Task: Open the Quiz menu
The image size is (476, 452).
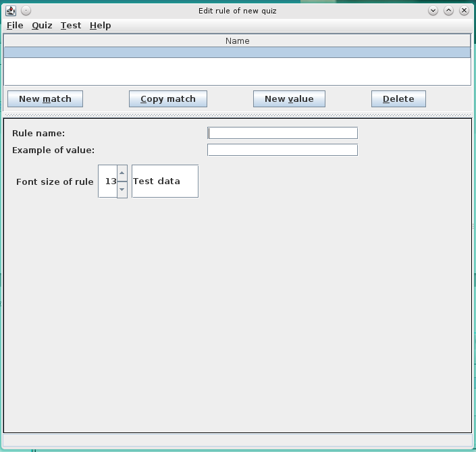Action: click(x=42, y=26)
